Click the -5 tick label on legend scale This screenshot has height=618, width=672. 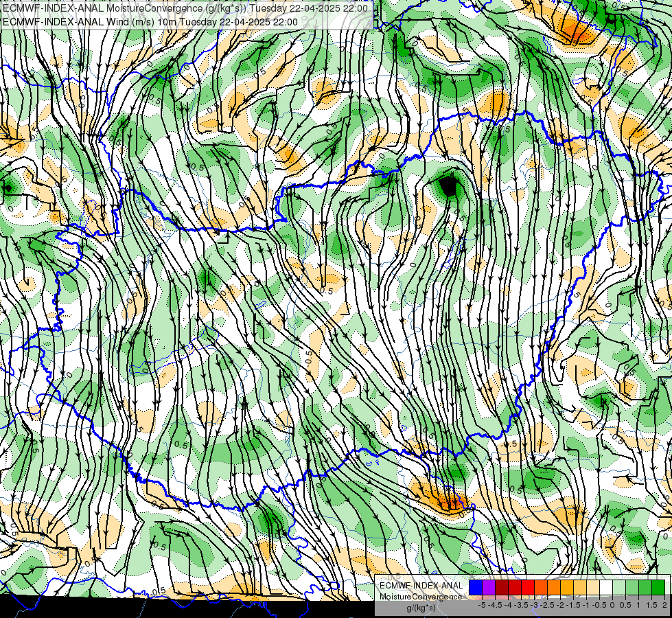tap(482, 605)
